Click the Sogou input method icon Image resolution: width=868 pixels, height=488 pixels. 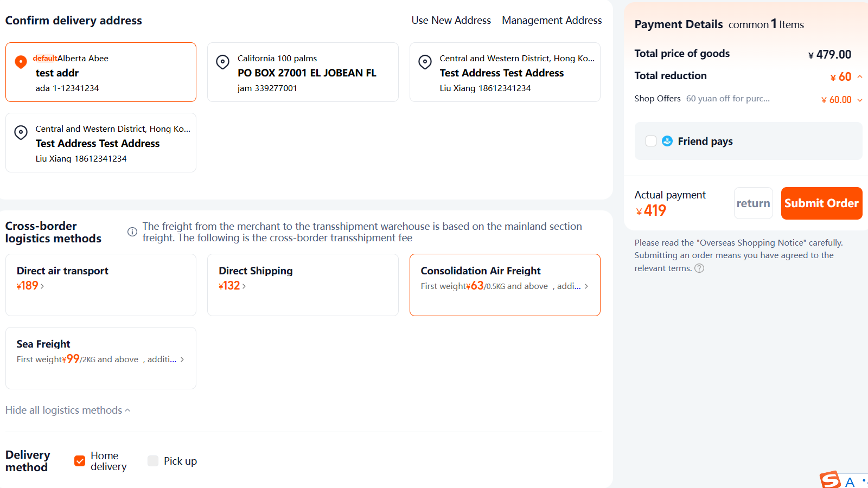pos(830,480)
